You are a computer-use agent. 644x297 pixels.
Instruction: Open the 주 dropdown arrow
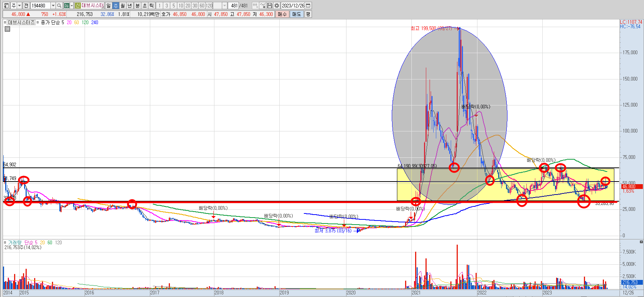point(20,6)
